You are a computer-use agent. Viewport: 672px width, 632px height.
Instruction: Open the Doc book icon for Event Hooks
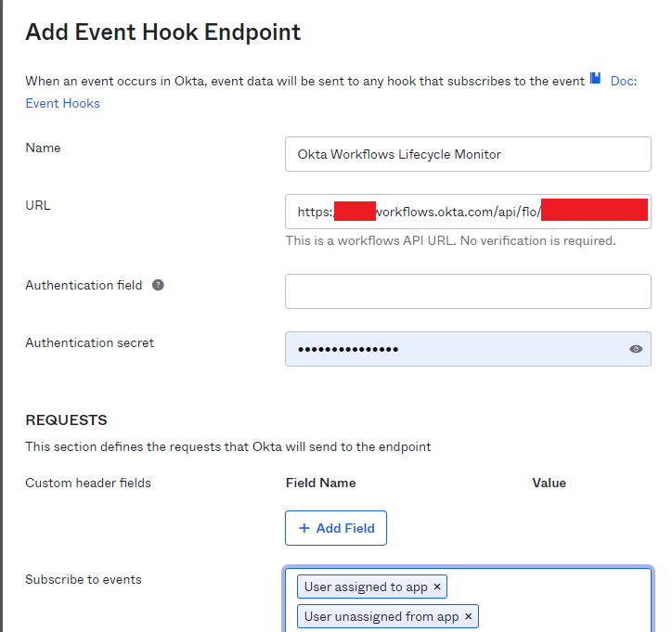coord(596,80)
